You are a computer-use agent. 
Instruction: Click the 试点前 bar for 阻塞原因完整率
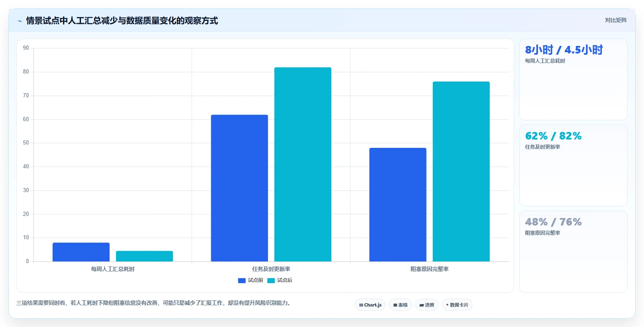(398, 205)
